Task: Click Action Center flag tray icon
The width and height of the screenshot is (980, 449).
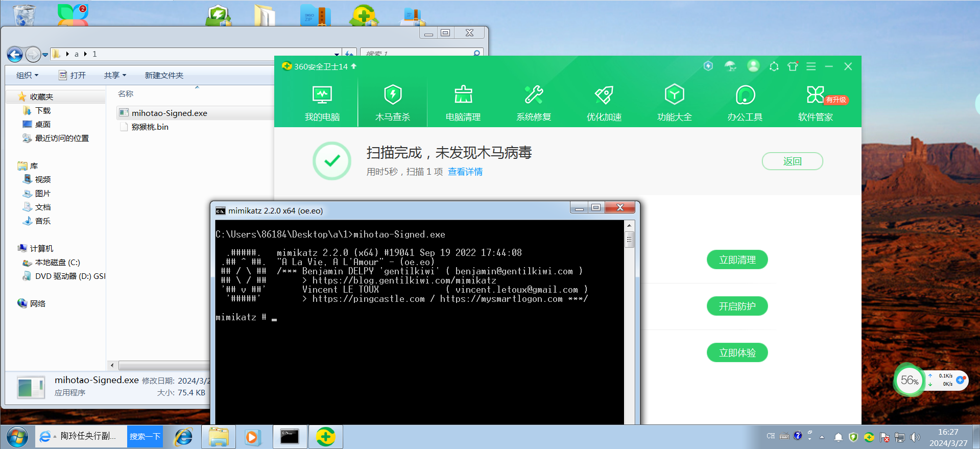Action: 885,437
